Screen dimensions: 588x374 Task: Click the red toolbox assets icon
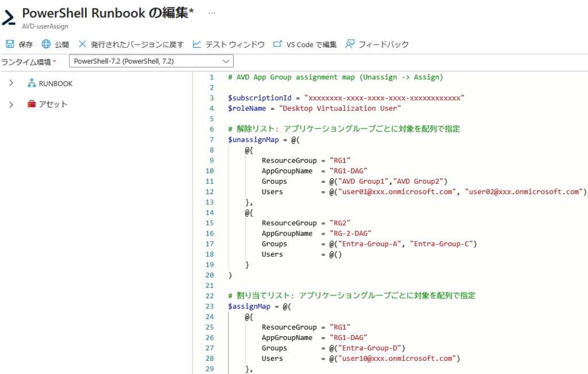point(32,105)
